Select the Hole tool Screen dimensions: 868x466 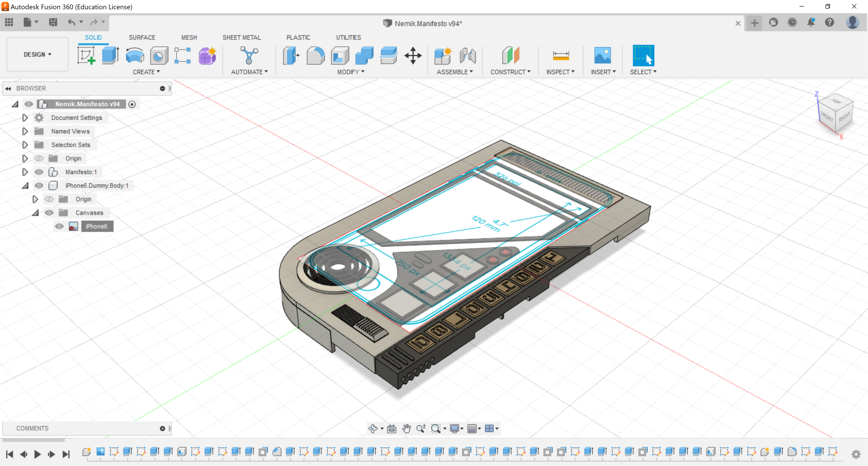(159, 56)
